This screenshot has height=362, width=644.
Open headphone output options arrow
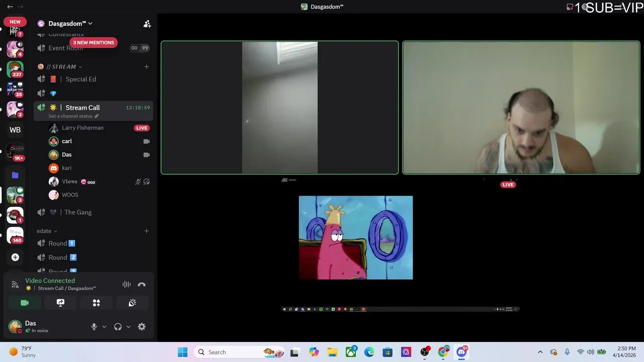[128, 327]
